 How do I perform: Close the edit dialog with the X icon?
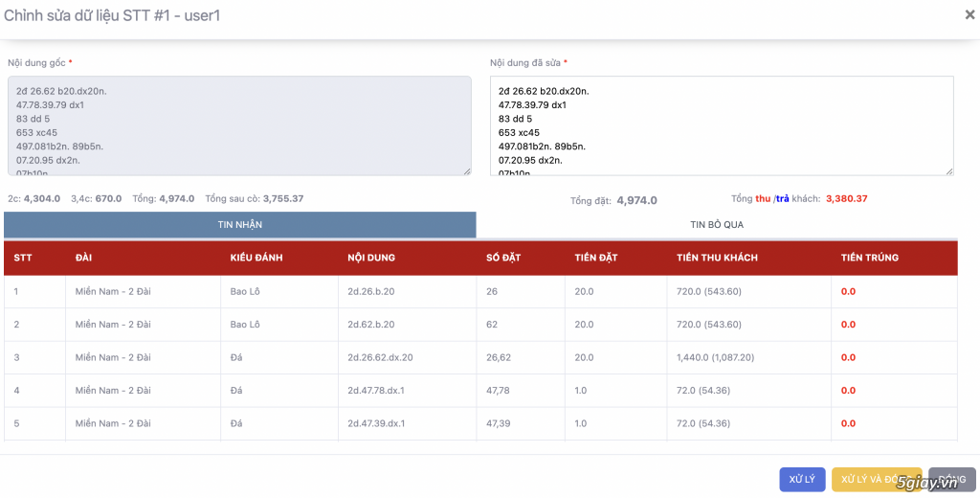coord(969,14)
